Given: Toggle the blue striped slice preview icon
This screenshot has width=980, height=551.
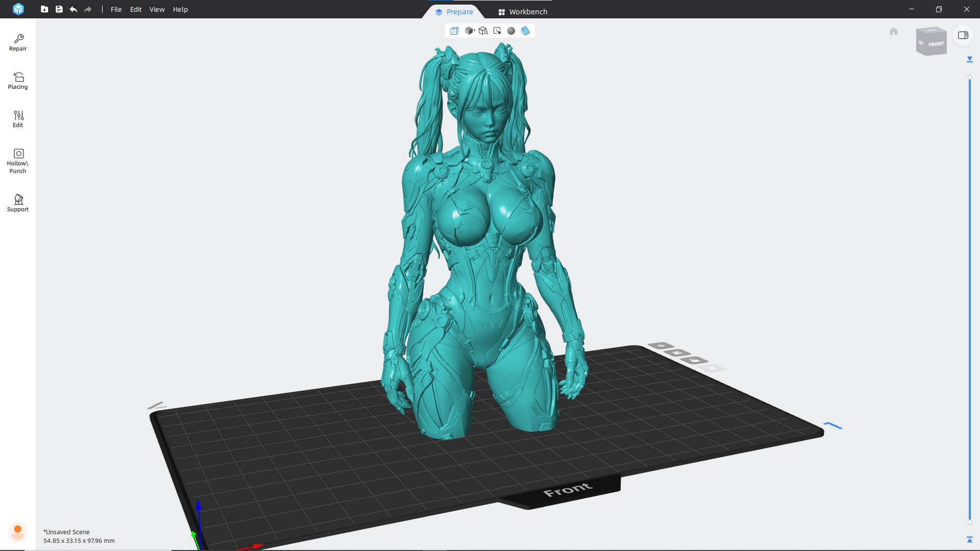Looking at the screenshot, I should (525, 31).
